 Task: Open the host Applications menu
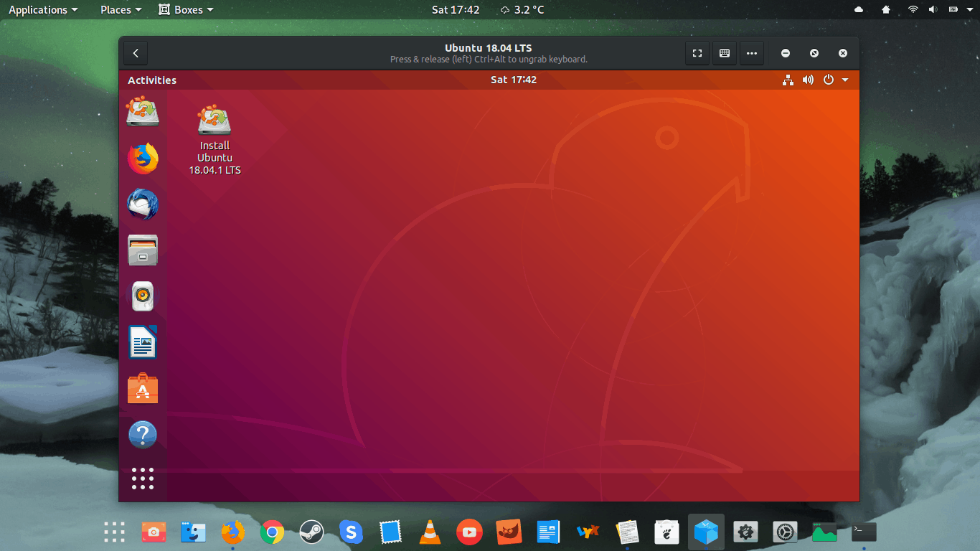[43, 10]
